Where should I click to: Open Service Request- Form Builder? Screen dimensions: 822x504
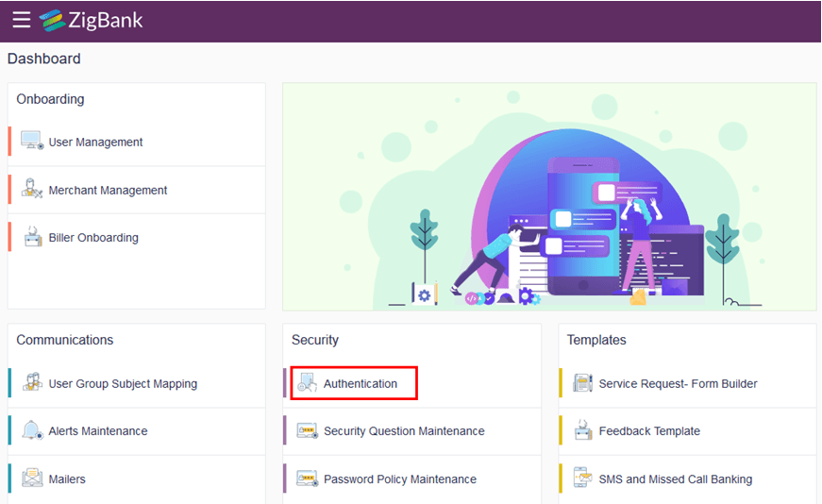(x=678, y=384)
